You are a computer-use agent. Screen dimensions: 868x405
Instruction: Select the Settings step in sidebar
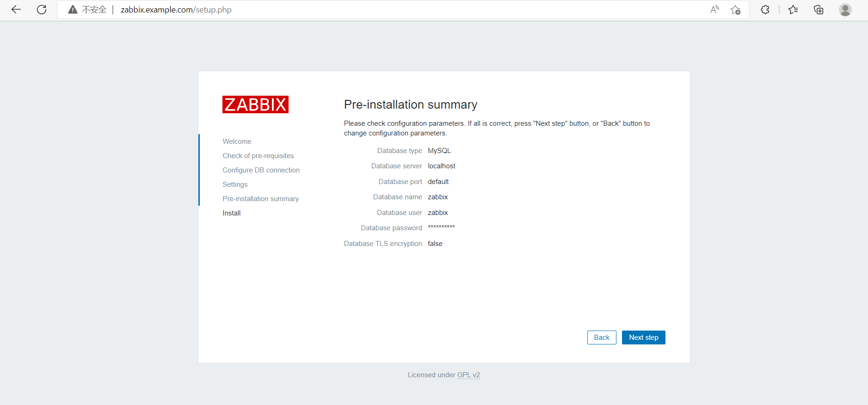235,184
